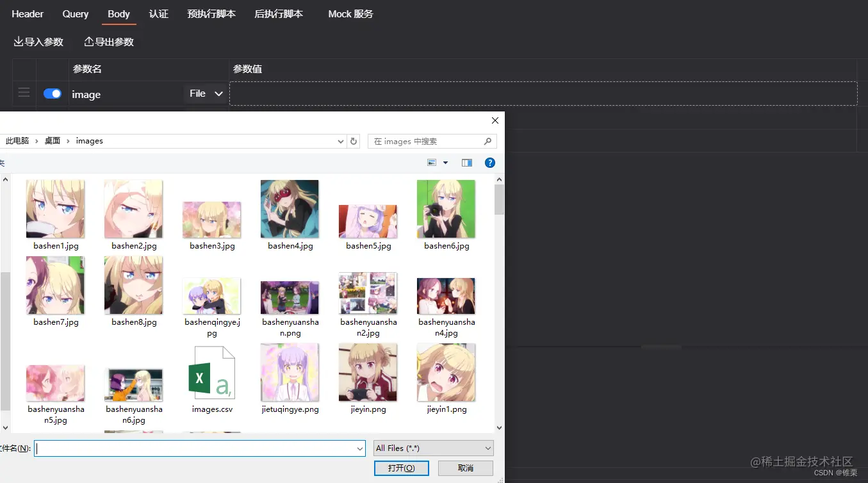The image size is (868, 483).
Task: Open the All Files file type dropdown
Action: coord(433,448)
